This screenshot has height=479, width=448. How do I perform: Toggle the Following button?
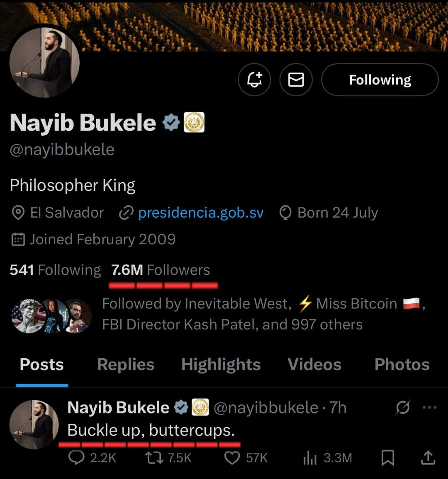[380, 79]
